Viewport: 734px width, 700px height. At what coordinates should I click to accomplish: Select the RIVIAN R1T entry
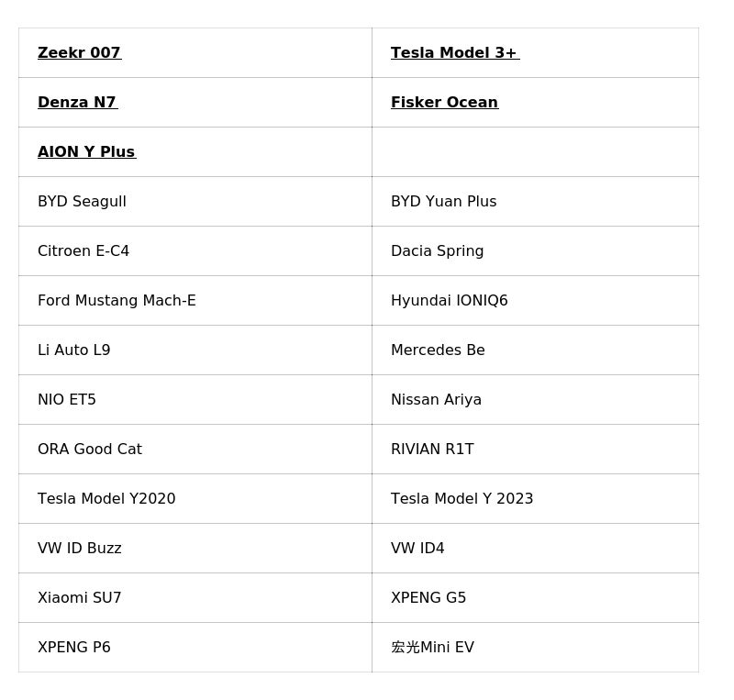point(432,450)
